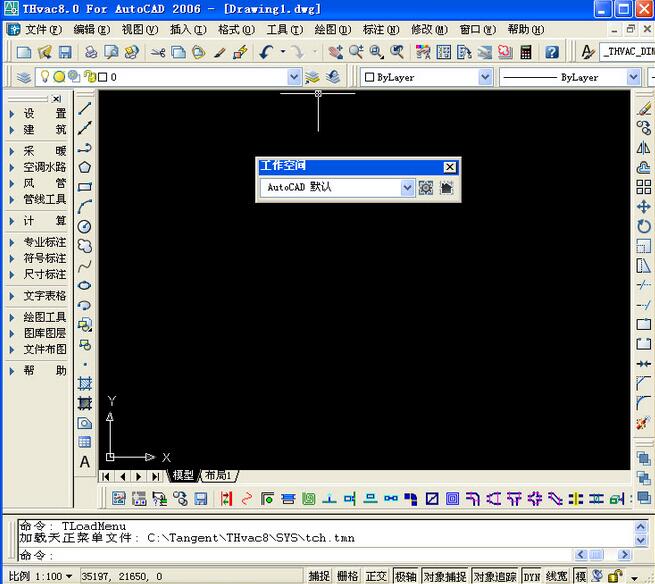The image size is (655, 584).
Task: Click the Pan realtime hand icon
Action: 335,52
